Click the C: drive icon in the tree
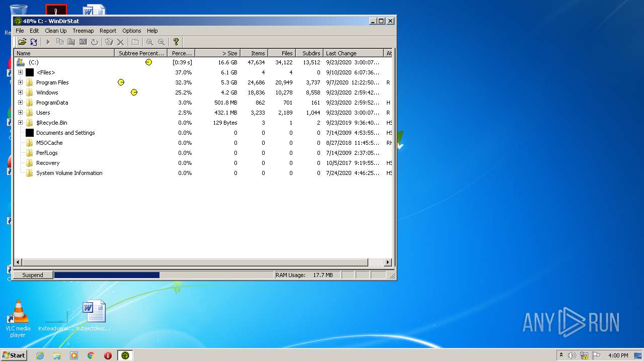Screen dimensions: 644x362 point(21,62)
